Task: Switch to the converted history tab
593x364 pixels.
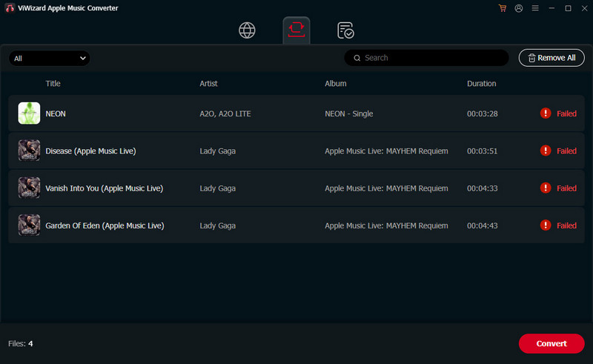Action: [345, 30]
